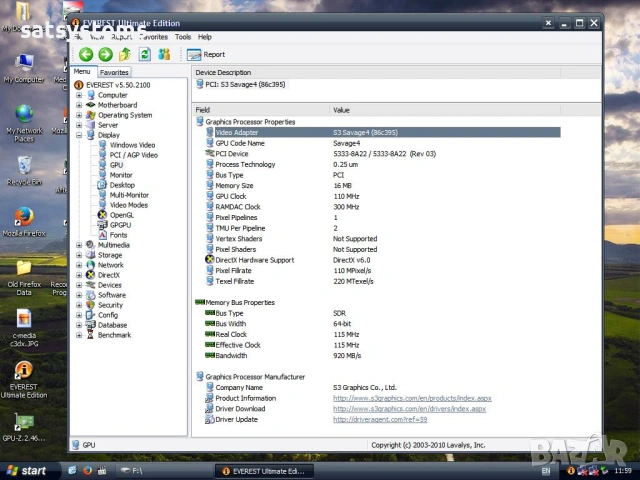Open the Favorites menu
Screen dimensions: 640x480
point(153,37)
